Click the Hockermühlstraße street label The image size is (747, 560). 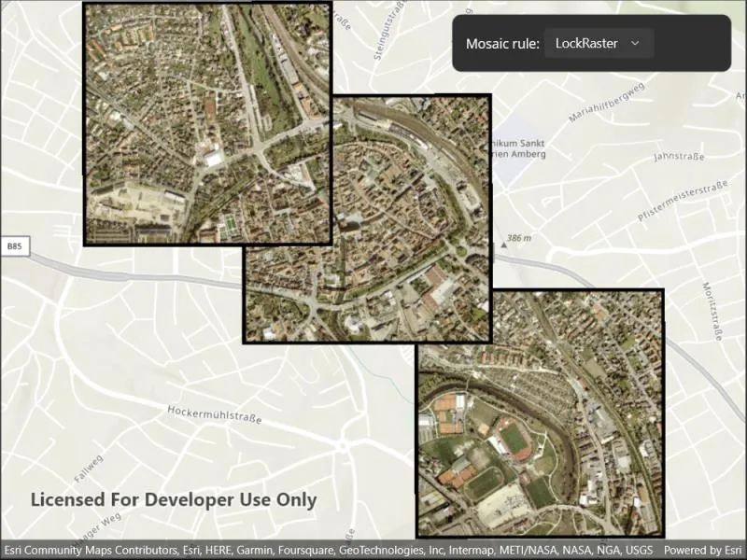tap(215, 414)
